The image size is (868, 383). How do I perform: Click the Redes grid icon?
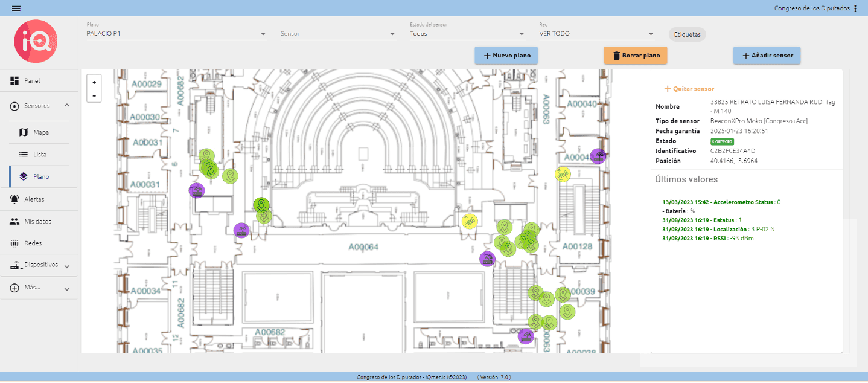pos(14,243)
